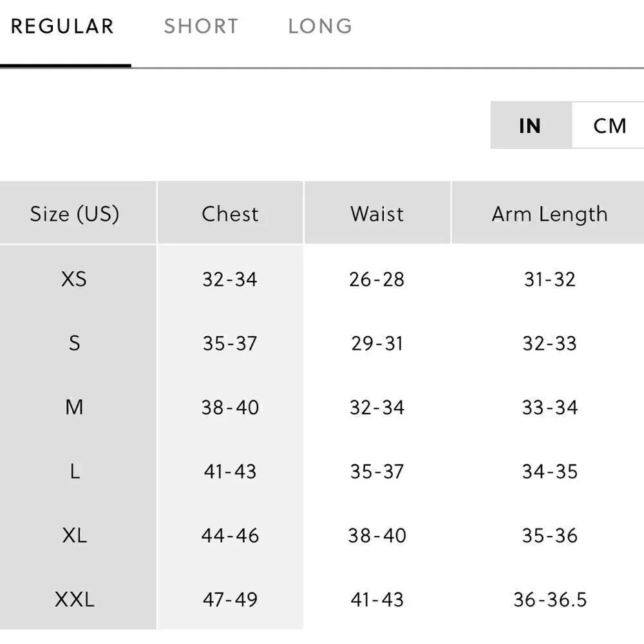This screenshot has height=644, width=644.
Task: Select the M size row label
Action: tap(74, 407)
